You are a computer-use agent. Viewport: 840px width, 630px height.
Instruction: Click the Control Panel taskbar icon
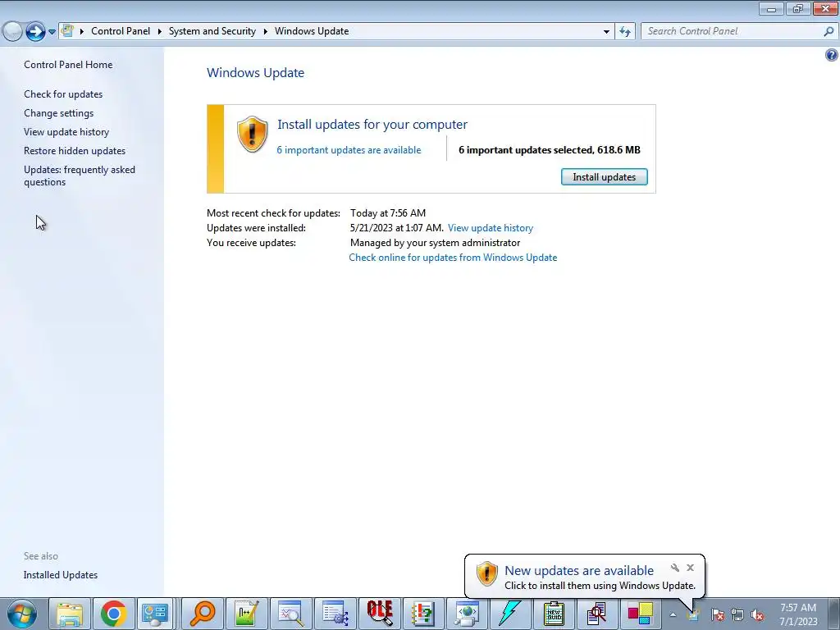tap(155, 614)
